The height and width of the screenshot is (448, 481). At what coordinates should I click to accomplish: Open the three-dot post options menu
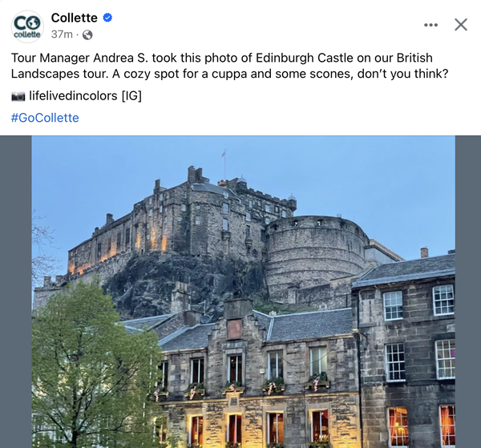(430, 25)
